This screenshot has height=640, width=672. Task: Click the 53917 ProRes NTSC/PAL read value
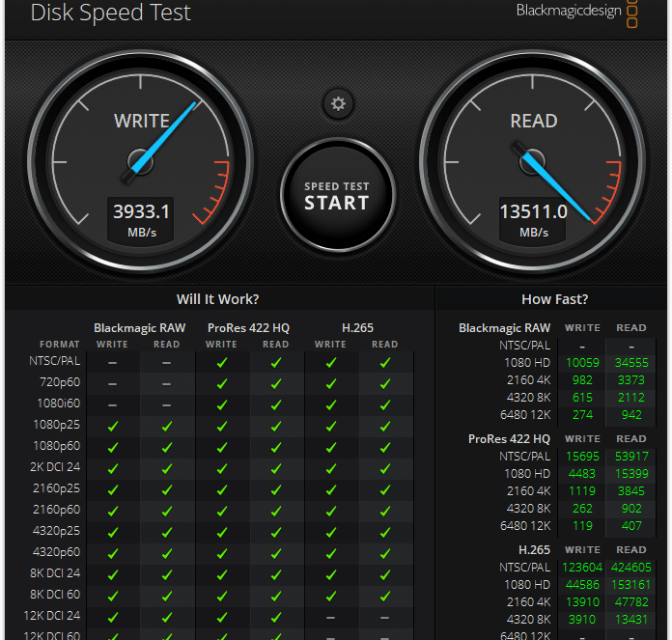tap(631, 457)
